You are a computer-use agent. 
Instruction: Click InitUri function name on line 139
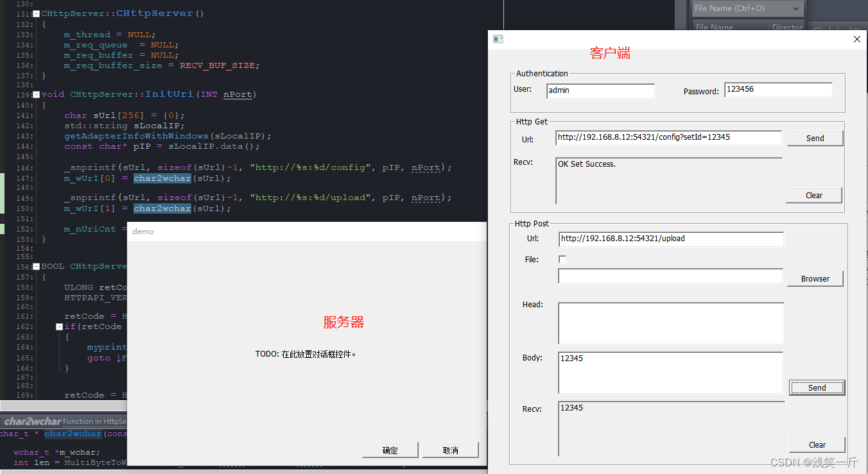[169, 94]
